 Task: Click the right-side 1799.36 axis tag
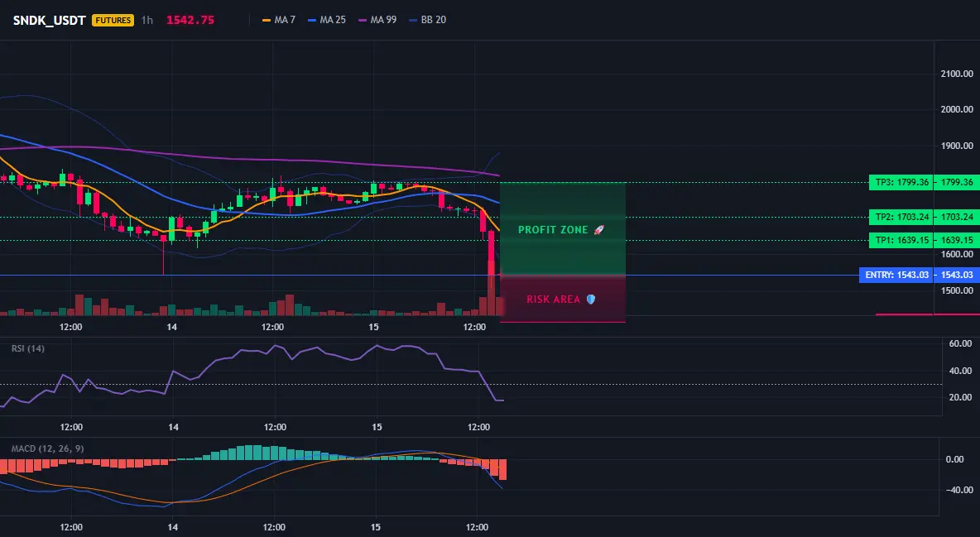pos(957,183)
